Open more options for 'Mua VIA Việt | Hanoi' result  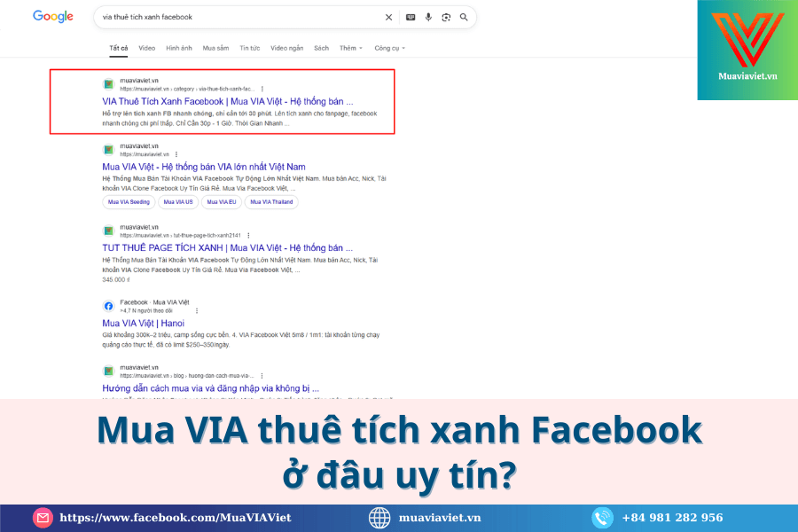click(x=197, y=311)
